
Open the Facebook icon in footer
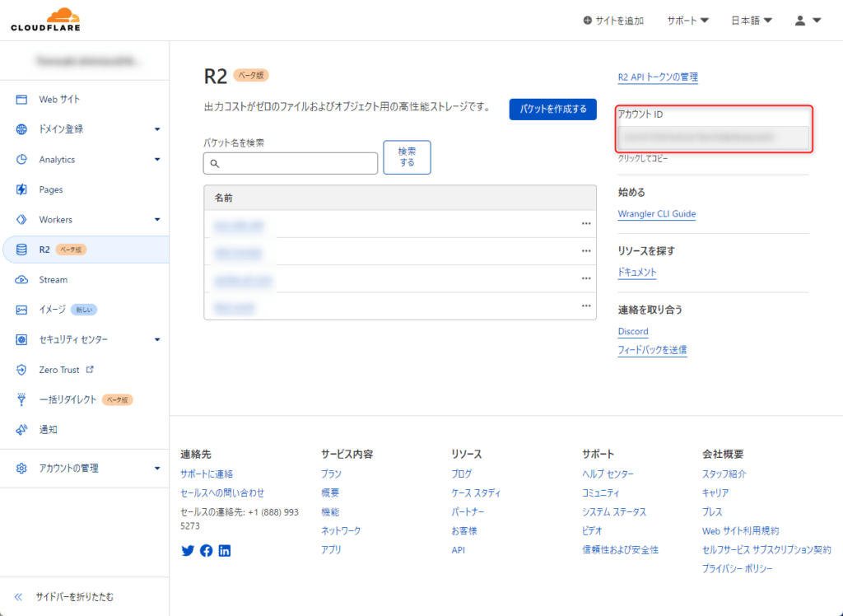tap(207, 550)
